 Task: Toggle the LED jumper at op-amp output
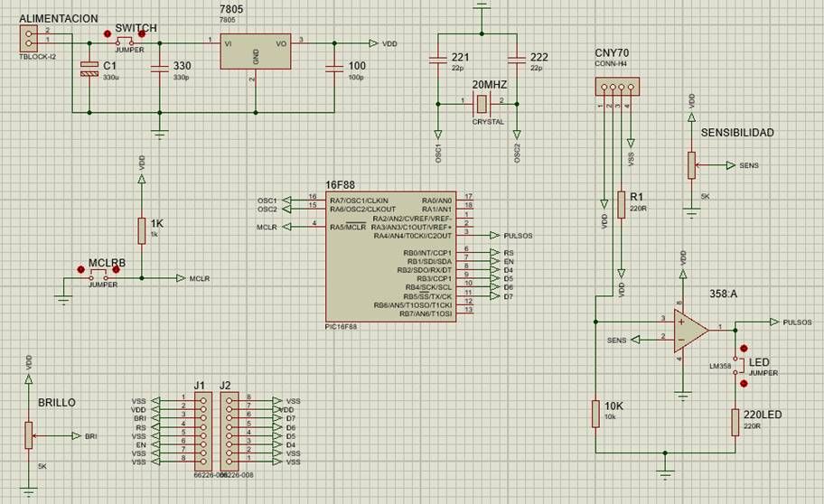point(743,365)
